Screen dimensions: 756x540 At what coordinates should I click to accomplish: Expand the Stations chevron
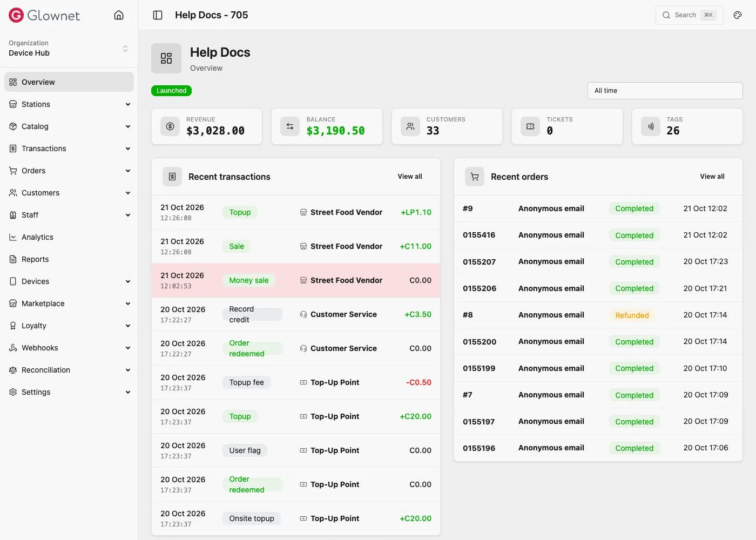(x=128, y=104)
